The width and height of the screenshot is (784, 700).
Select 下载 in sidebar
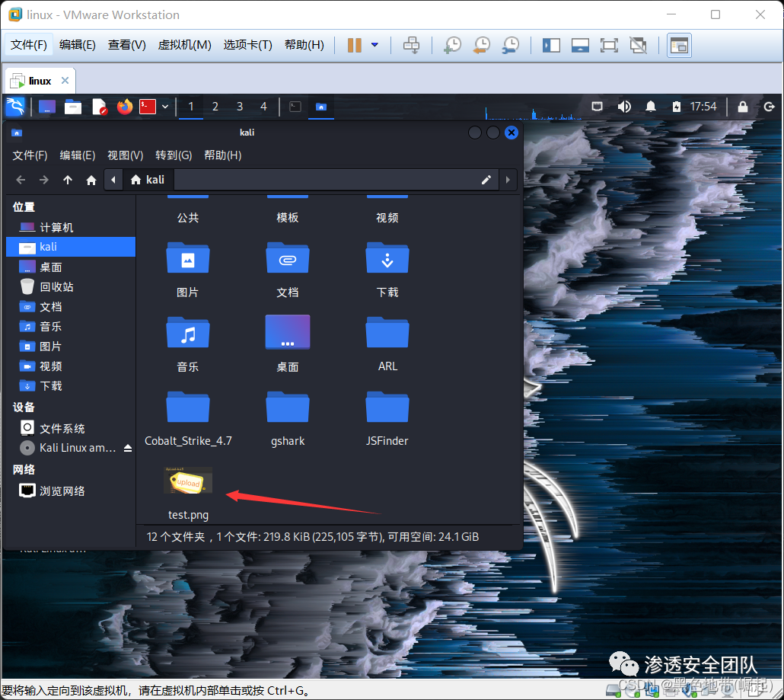click(71, 386)
